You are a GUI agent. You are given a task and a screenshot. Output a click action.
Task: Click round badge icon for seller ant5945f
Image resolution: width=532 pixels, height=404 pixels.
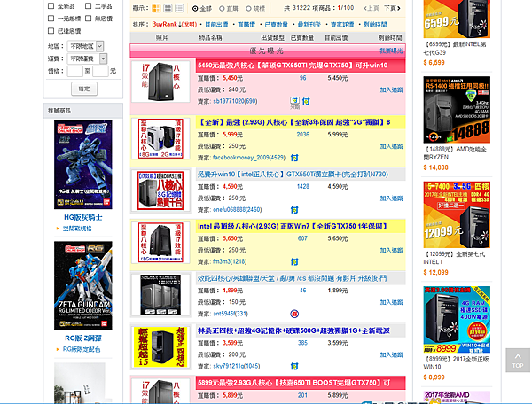tap(294, 314)
